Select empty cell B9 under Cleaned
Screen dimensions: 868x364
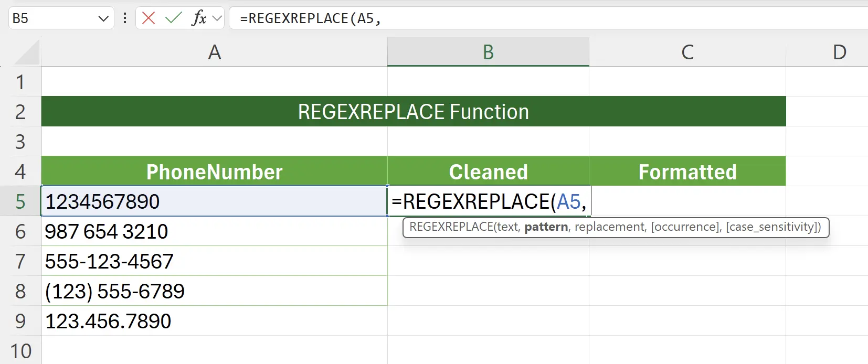click(488, 320)
